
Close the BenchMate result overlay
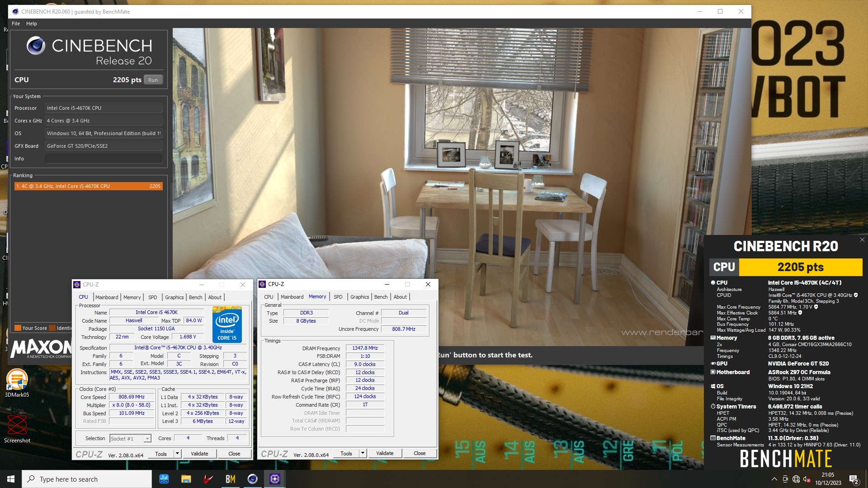coord(862,240)
